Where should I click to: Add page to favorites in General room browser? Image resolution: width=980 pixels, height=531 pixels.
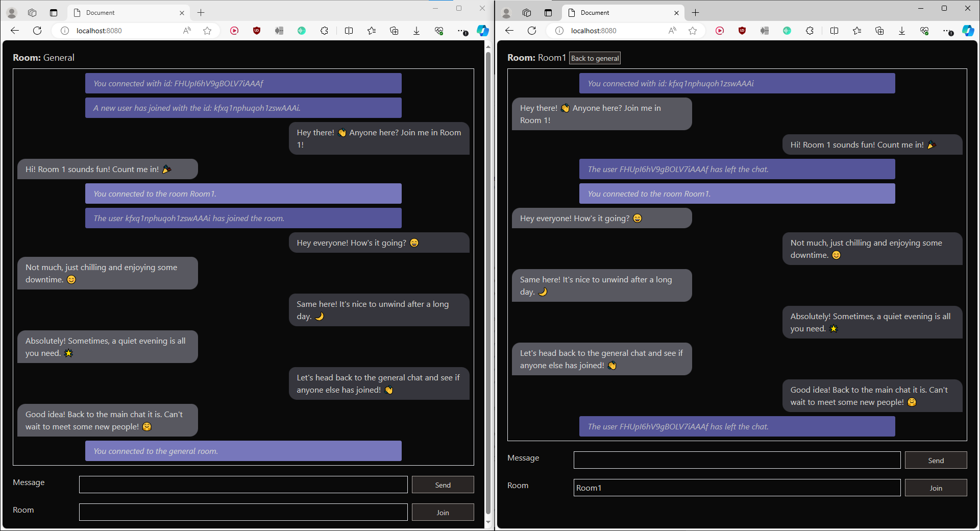coord(207,31)
